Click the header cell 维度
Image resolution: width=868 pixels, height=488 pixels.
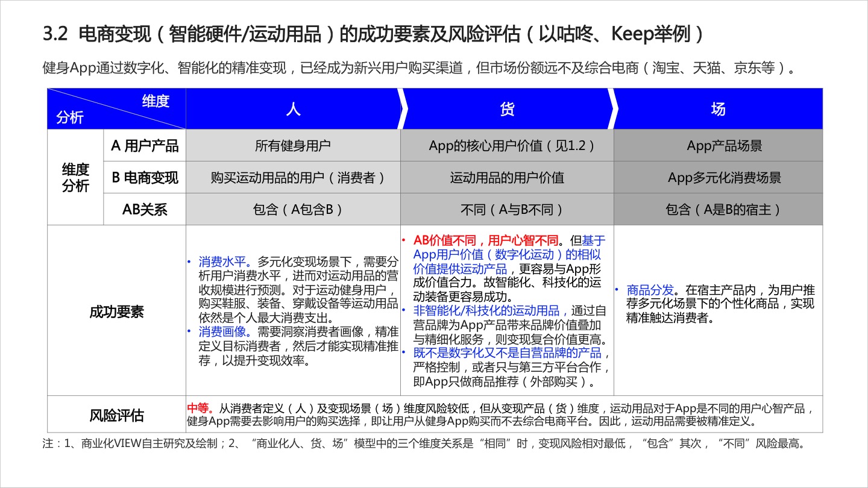(156, 101)
